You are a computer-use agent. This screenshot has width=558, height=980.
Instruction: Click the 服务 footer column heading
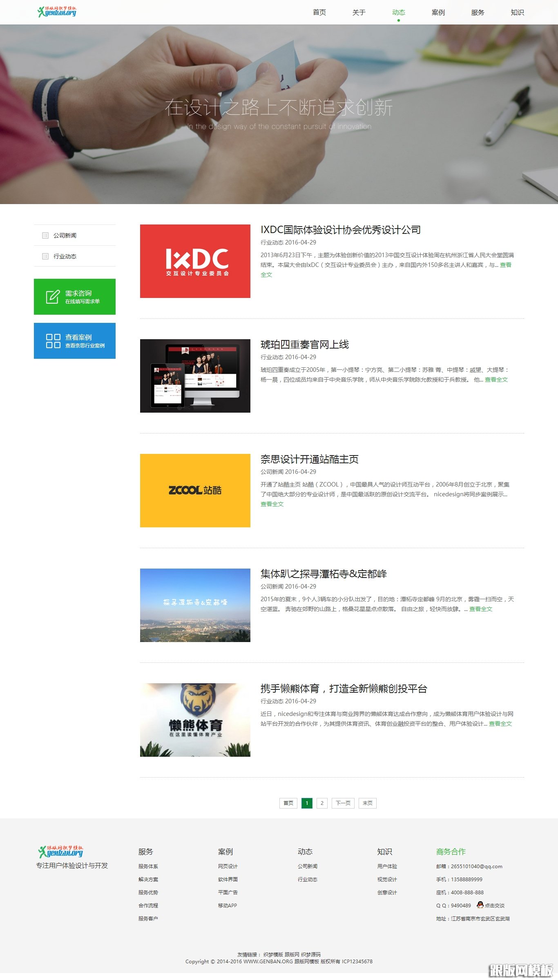coord(146,851)
